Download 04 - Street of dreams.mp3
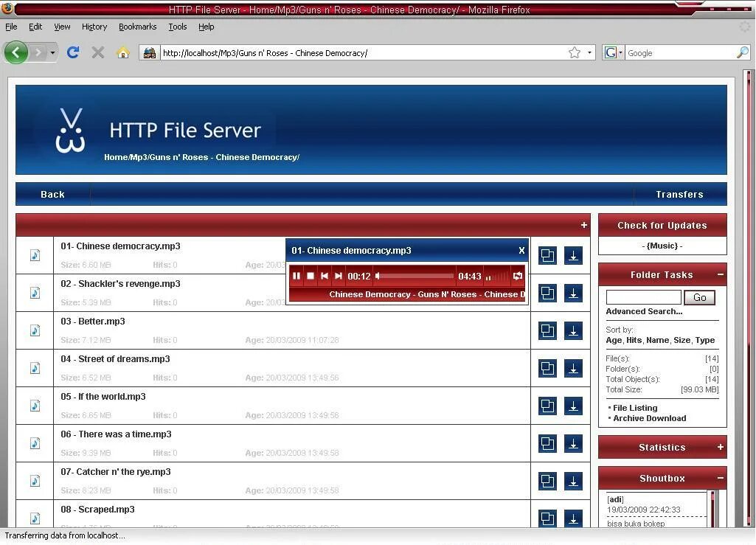 (573, 369)
